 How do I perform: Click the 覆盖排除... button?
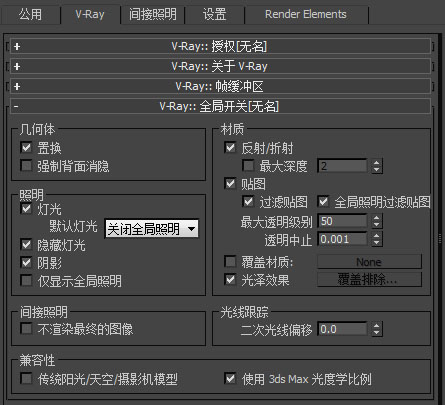pyautogui.click(x=369, y=279)
